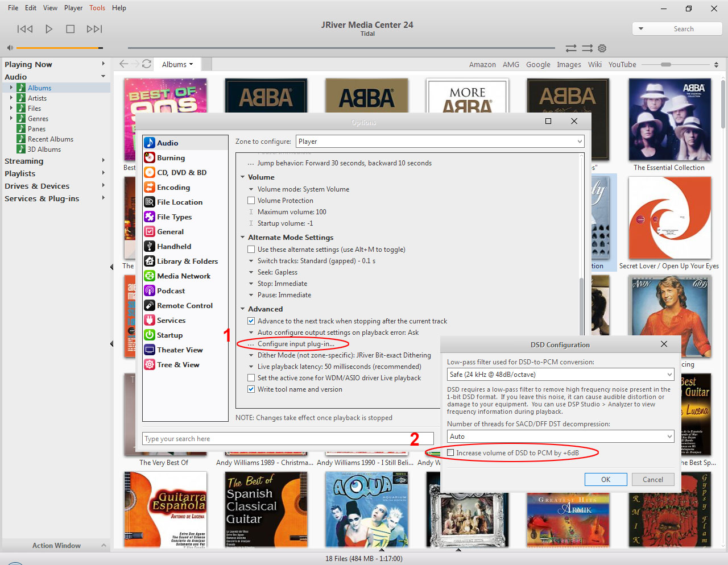Check Increase volume of DSD to PCM by +6dB
The height and width of the screenshot is (565, 728).
(450, 452)
